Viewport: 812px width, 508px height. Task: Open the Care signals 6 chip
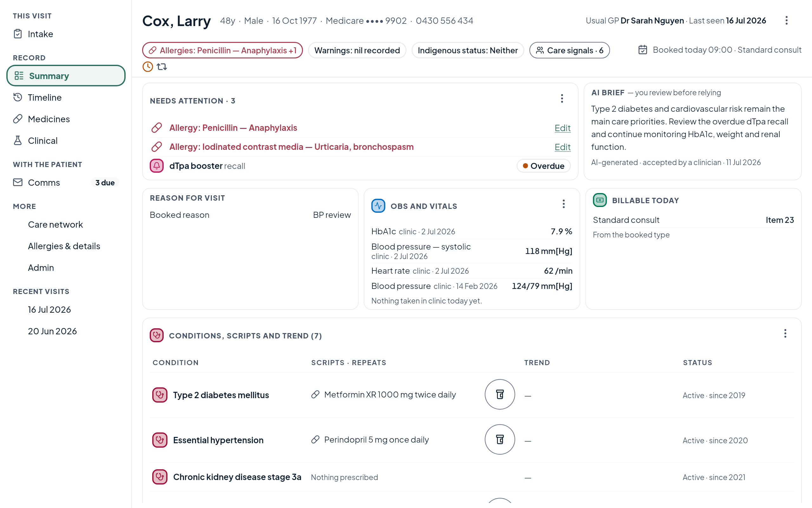(x=569, y=50)
